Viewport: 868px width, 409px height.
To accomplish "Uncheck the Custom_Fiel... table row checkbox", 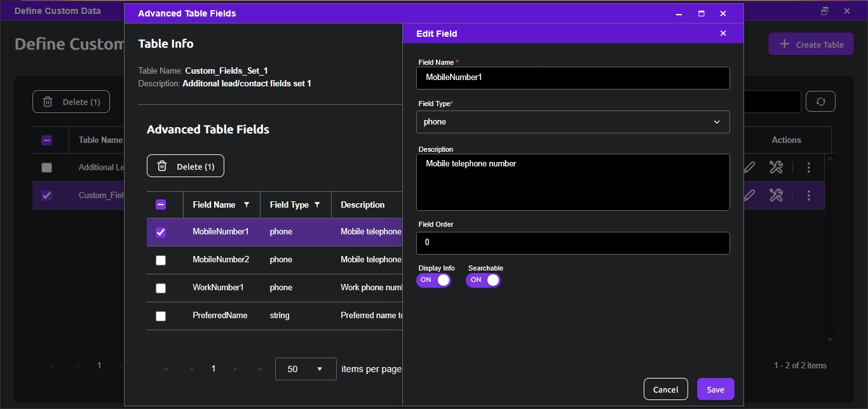I will pyautogui.click(x=46, y=196).
